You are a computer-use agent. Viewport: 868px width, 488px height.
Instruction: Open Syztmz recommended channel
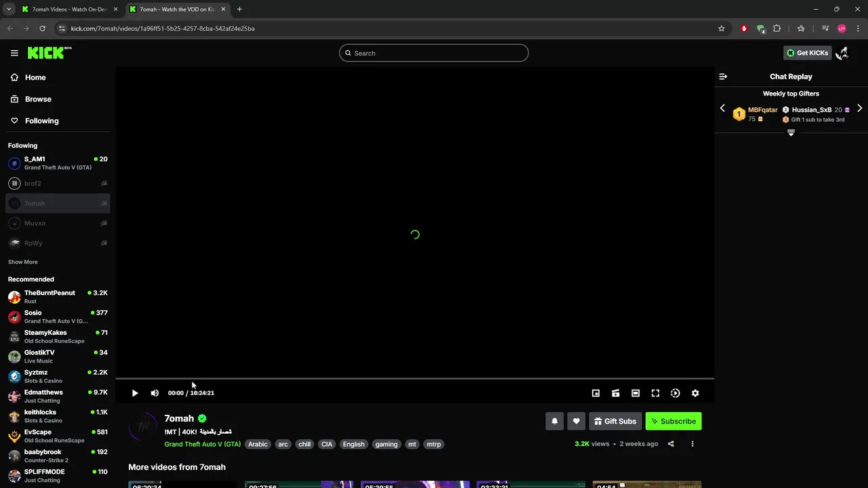58,376
